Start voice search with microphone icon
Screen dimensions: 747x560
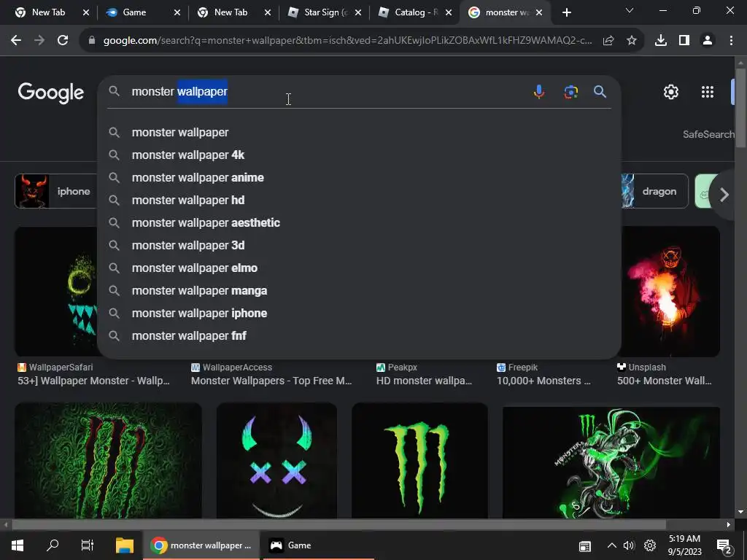pos(539,91)
